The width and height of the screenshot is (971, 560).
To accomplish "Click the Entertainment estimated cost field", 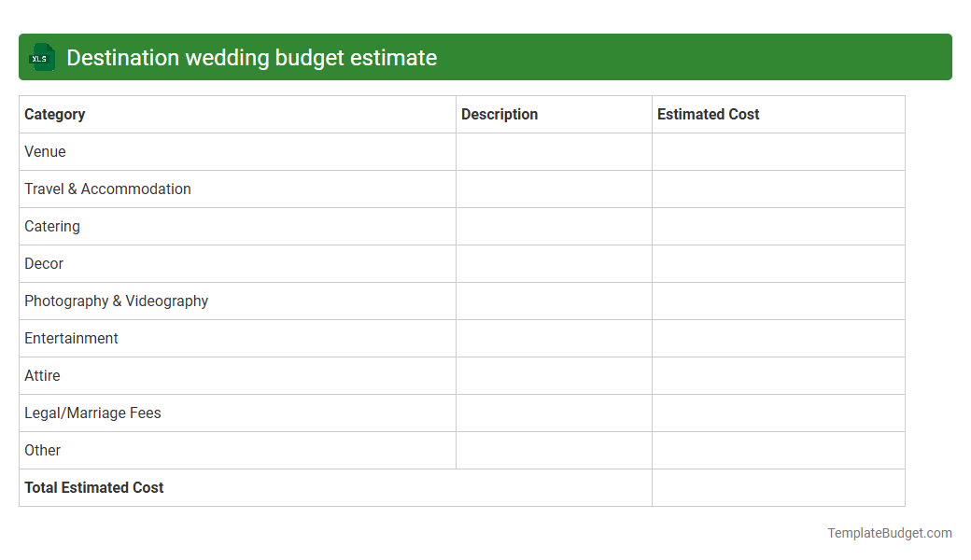I will tap(778, 338).
